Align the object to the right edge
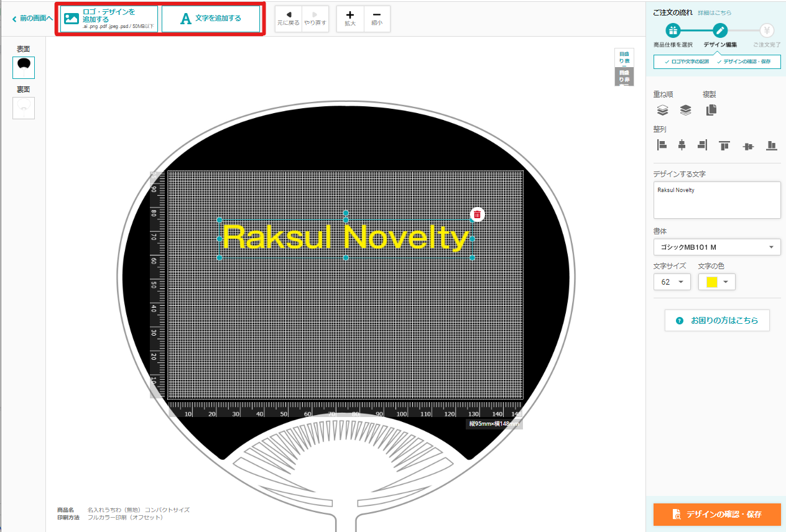 coord(702,145)
